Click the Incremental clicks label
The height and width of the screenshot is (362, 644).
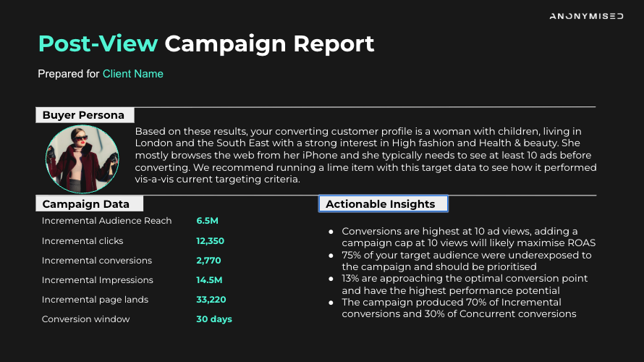[x=82, y=240]
